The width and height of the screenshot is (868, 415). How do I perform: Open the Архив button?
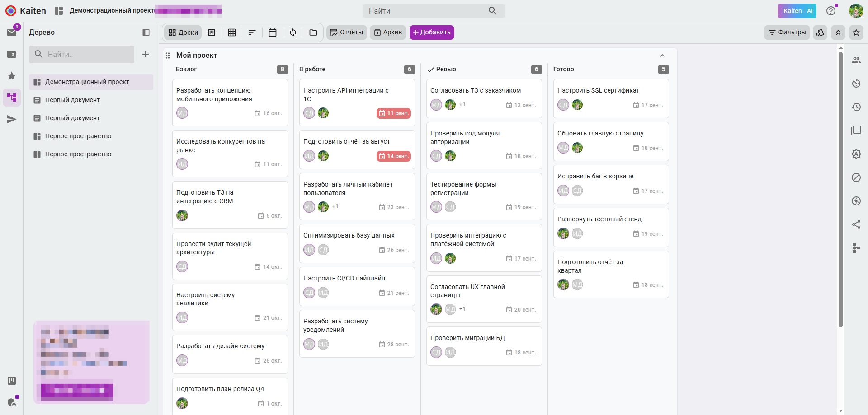(388, 33)
